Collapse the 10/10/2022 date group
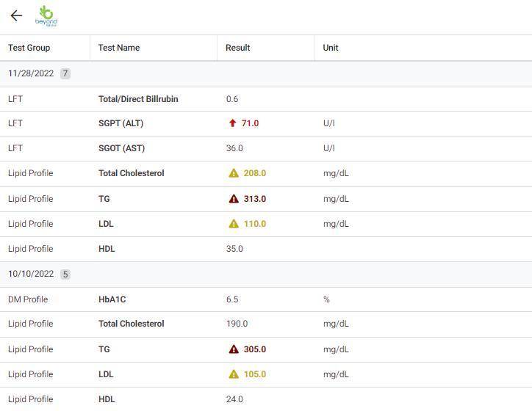Viewport: 532px width, 411px height. (x=31, y=274)
